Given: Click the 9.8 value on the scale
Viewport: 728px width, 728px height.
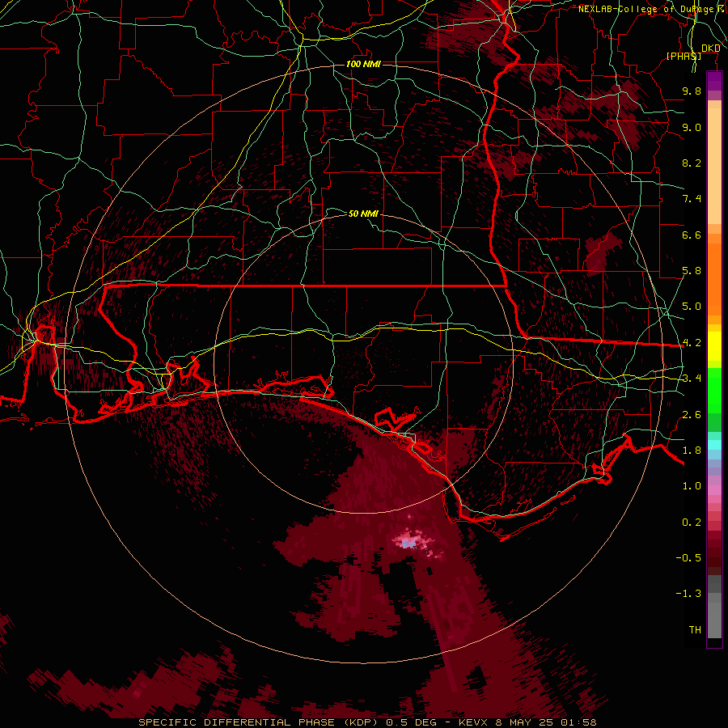Looking at the screenshot, I should (x=692, y=91).
